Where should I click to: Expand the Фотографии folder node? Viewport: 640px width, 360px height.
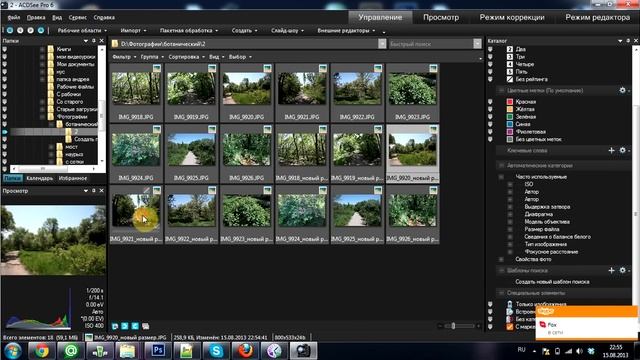pyautogui.click(x=42, y=117)
